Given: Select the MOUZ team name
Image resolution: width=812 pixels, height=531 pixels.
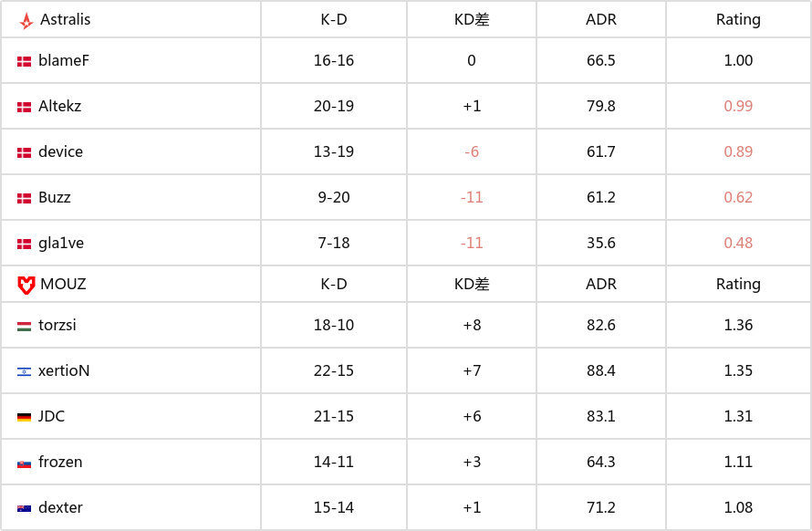Looking at the screenshot, I should 63,285.
